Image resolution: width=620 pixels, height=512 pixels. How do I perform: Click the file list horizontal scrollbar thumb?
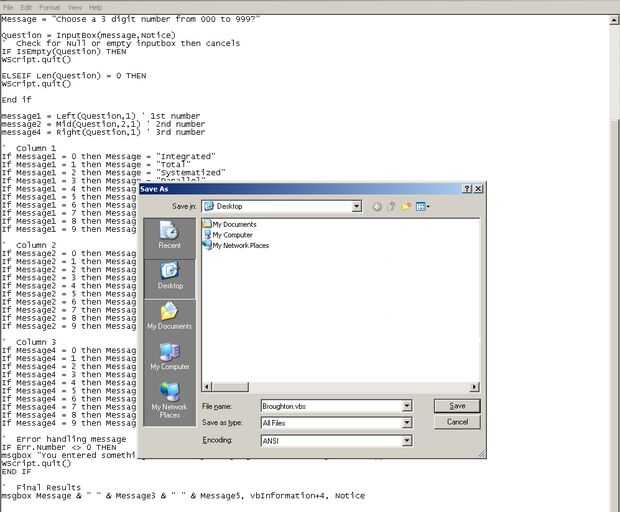(230, 387)
